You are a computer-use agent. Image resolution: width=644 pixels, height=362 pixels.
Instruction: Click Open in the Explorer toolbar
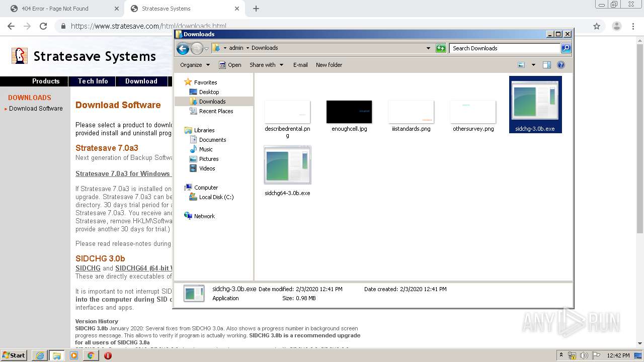click(230, 65)
